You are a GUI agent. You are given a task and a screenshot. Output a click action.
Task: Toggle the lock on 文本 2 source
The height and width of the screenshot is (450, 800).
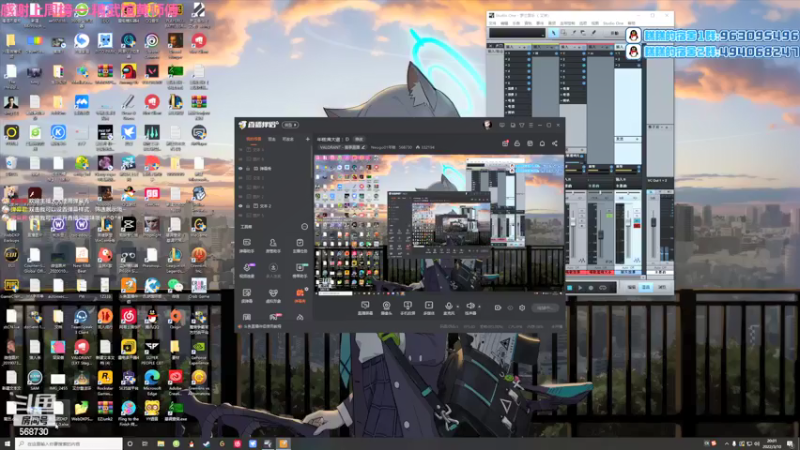pos(248,206)
